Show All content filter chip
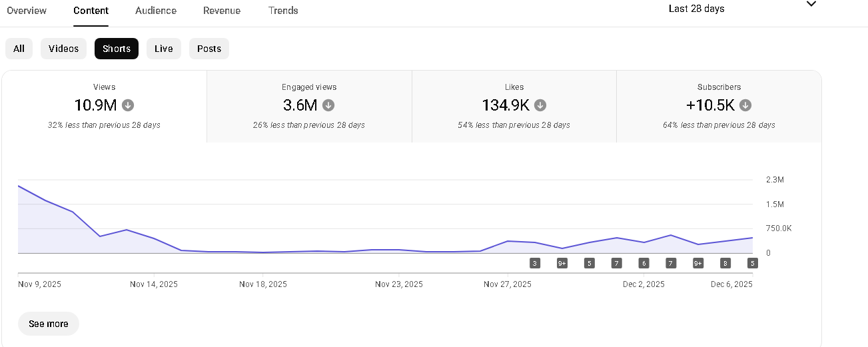The image size is (868, 347). point(19,49)
